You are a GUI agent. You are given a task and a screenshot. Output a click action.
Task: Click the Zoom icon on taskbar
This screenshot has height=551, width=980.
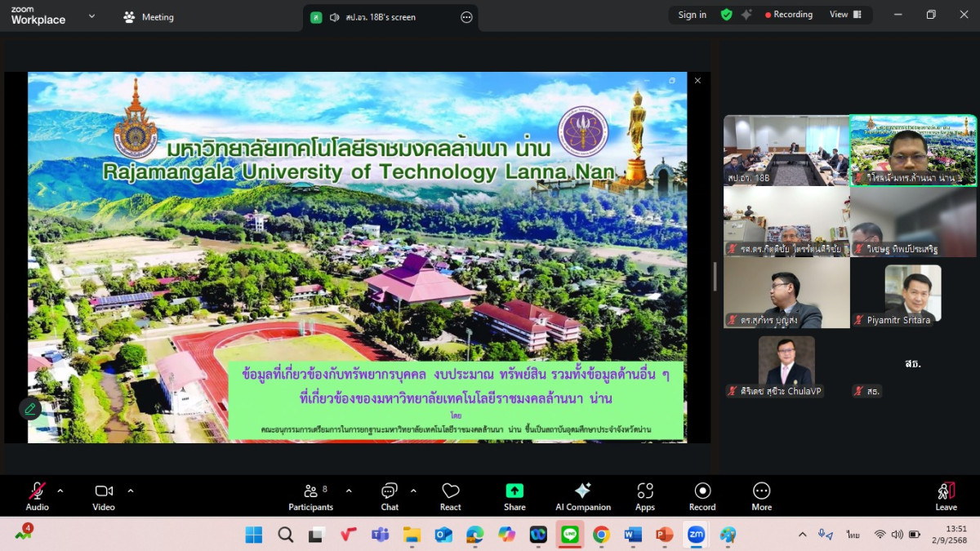(696, 535)
